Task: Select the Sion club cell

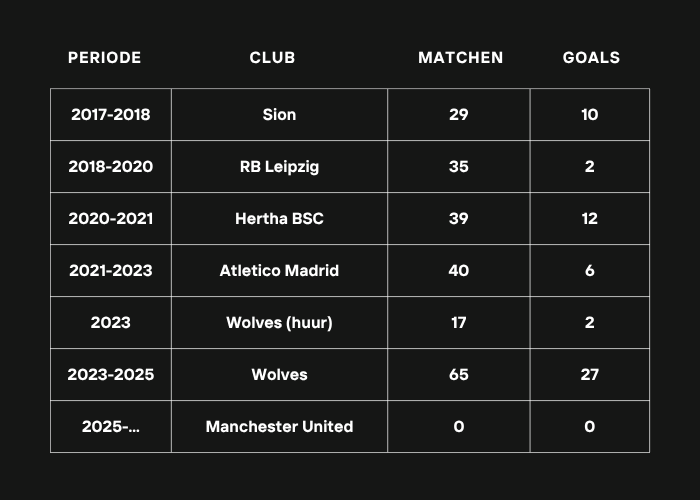Action: coord(279,115)
